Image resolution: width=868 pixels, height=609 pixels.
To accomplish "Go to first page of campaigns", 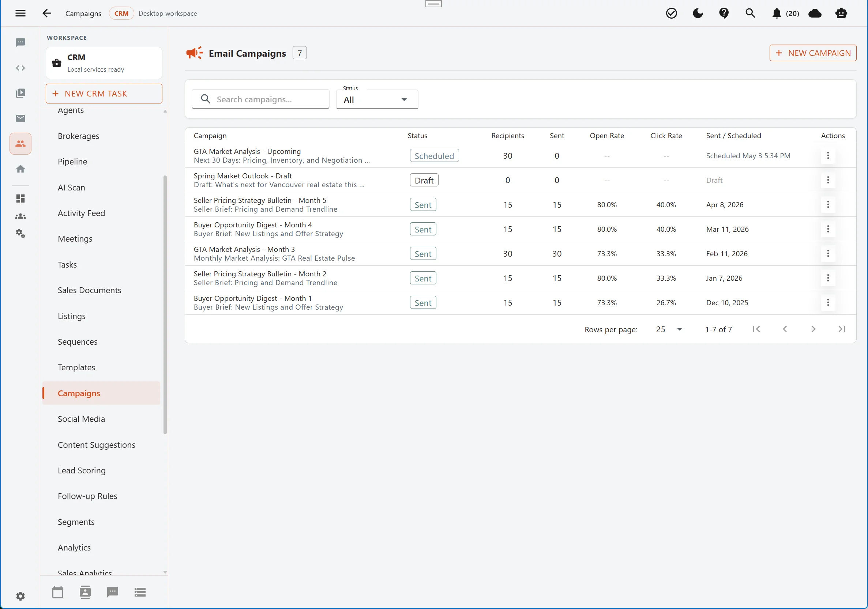I will [x=756, y=329].
